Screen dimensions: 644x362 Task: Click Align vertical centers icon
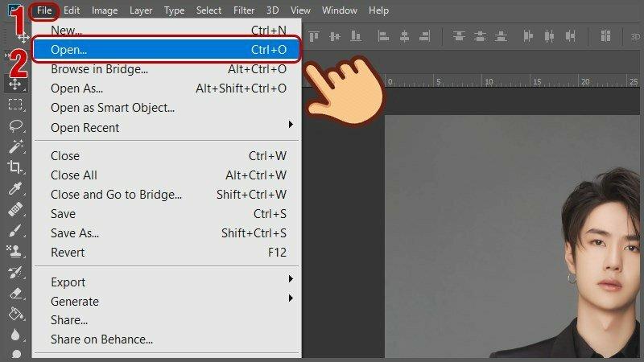335,36
